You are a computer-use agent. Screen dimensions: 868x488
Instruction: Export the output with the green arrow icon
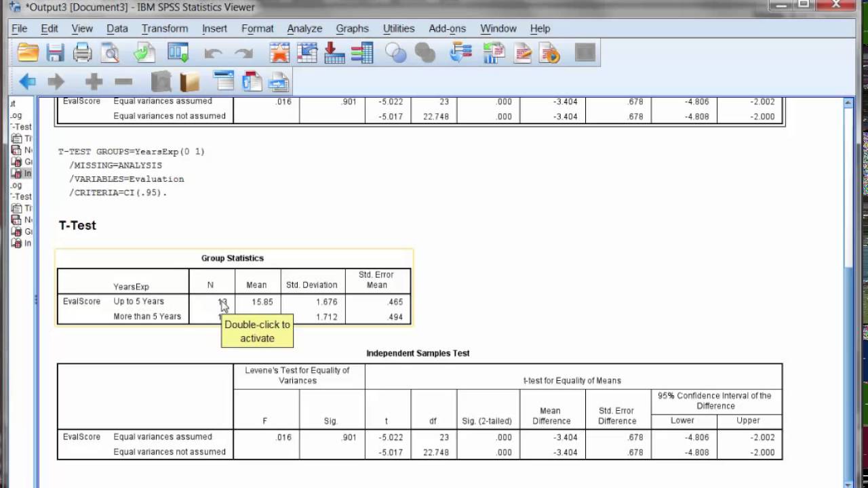[144, 53]
